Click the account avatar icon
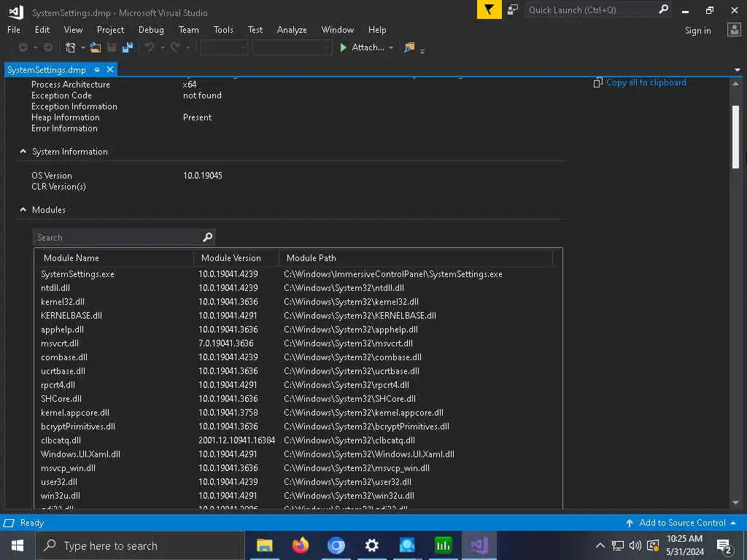Viewport: 747px width, 560px height. point(734,30)
